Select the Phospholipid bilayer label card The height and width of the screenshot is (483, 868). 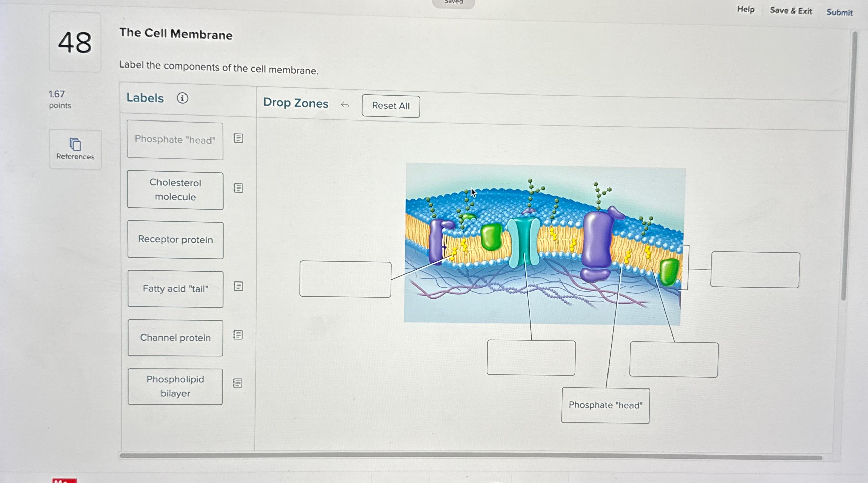click(x=175, y=386)
